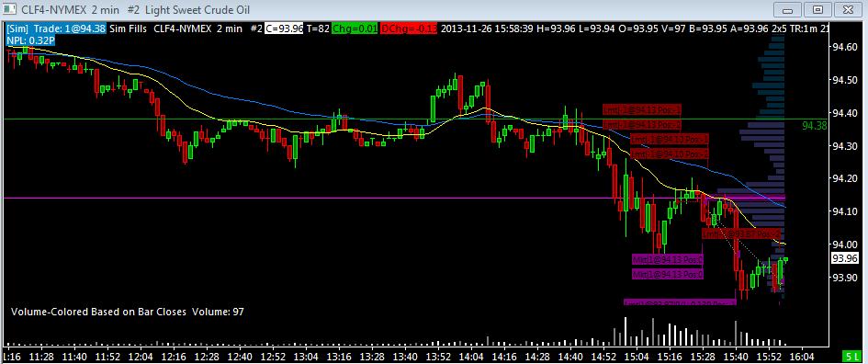Click the green 'Chg=0.01' field
The image size is (868, 364).
355,28
